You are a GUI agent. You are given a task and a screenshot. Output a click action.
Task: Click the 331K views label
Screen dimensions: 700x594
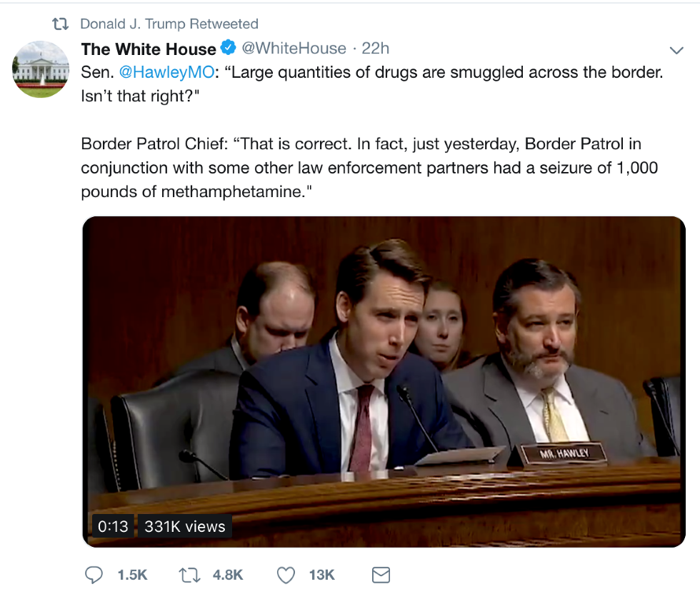coord(185,527)
